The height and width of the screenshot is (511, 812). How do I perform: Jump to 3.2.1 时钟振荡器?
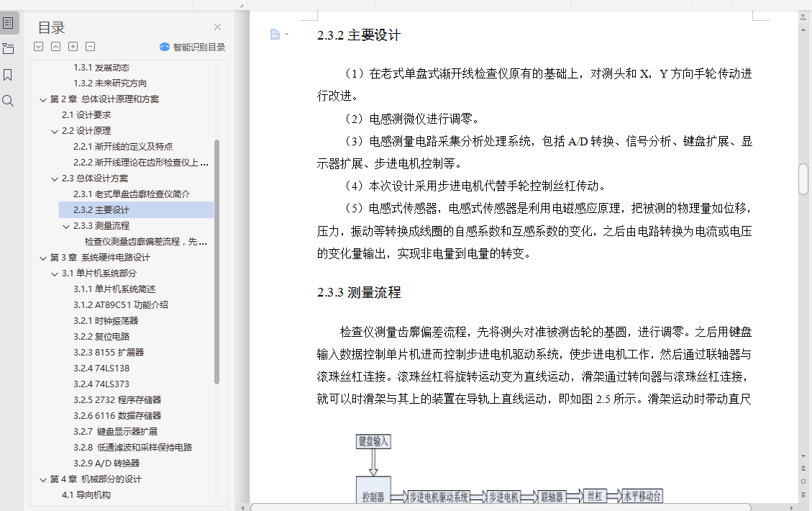click(106, 321)
